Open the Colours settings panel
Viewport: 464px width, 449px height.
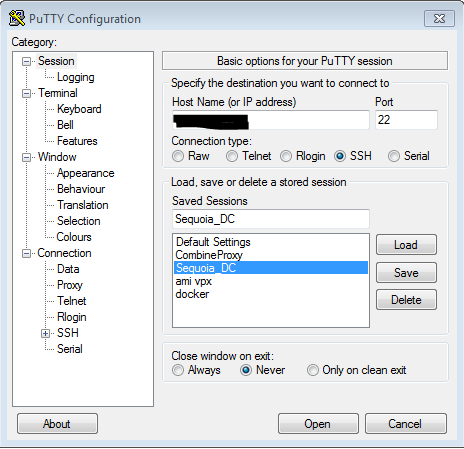pos(74,237)
